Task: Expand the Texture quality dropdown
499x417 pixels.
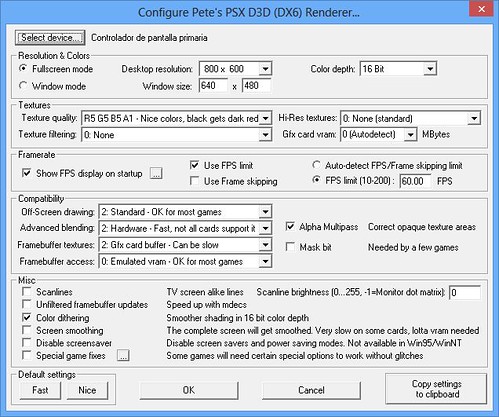Action: (x=177, y=118)
